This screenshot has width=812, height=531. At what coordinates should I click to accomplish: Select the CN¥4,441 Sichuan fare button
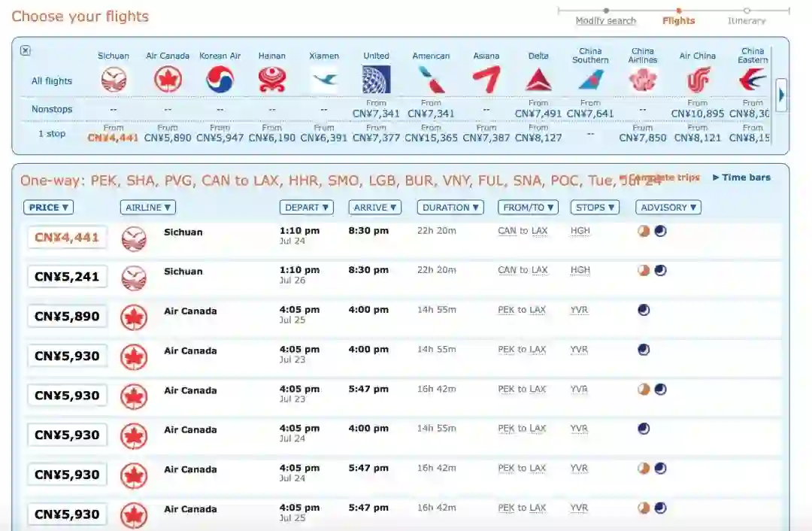click(x=67, y=237)
